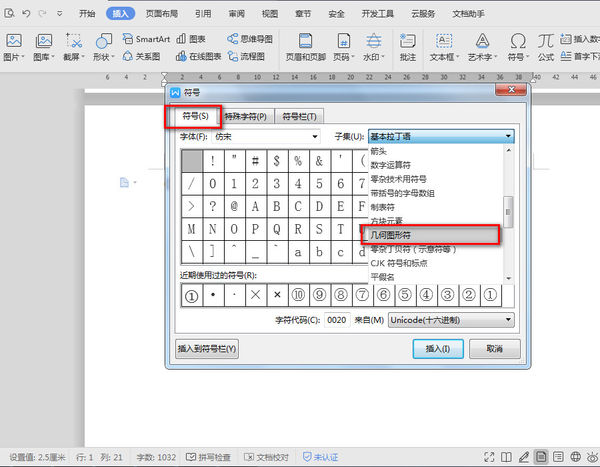Image resolution: width=600 pixels, height=467 pixels.
Task: Click the character code (字符代码) field
Action: 337,320
